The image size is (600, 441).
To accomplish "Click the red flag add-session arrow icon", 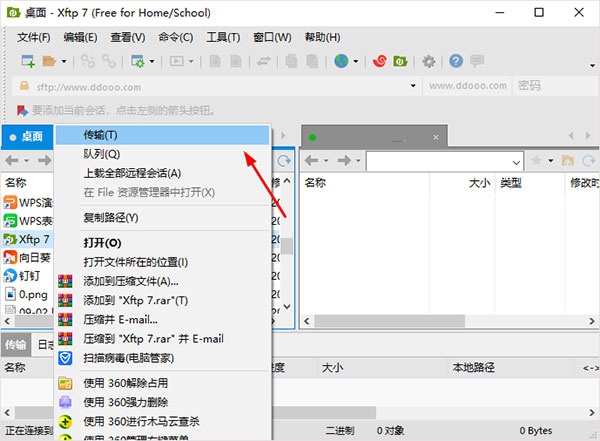I will 22,111.
